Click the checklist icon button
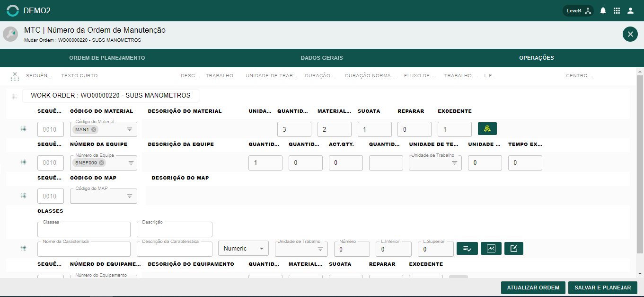The width and height of the screenshot is (644, 297). [467, 248]
